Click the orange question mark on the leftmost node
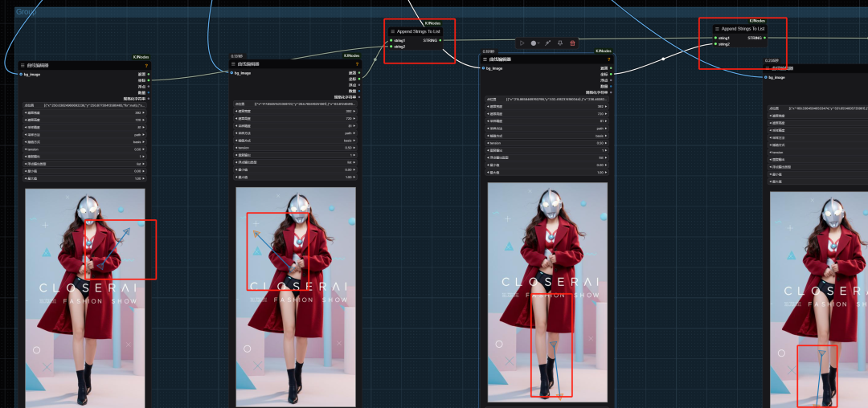This screenshot has height=408, width=868. pyautogui.click(x=146, y=65)
